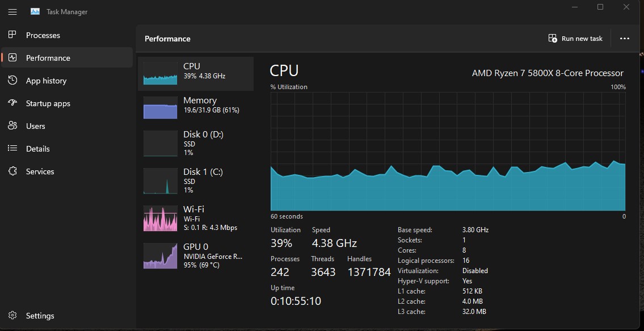Click Logical processors label

point(426,261)
